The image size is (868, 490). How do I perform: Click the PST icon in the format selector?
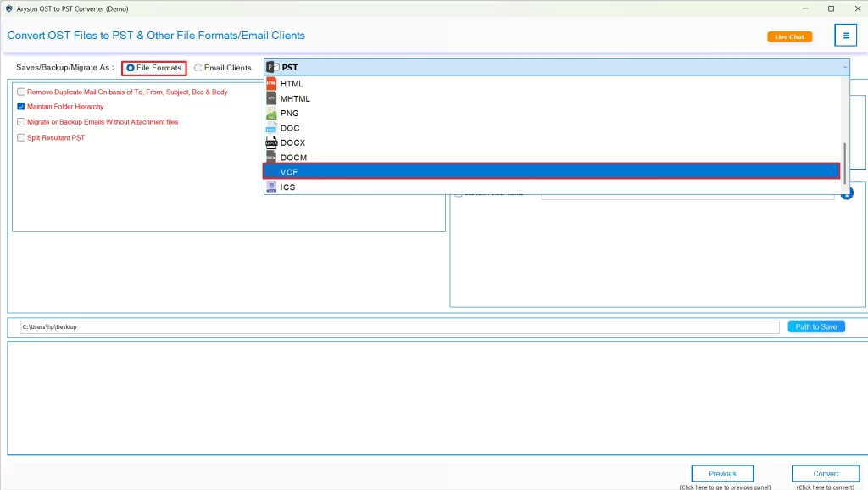(270, 66)
